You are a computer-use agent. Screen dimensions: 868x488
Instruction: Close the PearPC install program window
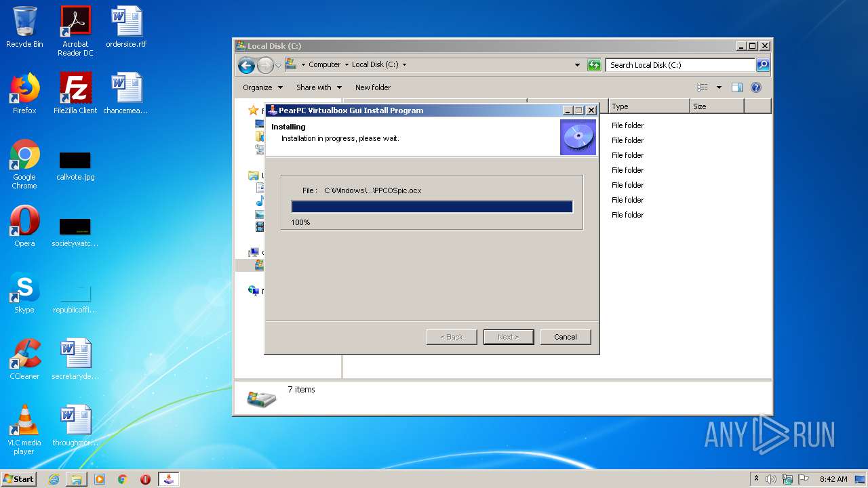pos(591,110)
